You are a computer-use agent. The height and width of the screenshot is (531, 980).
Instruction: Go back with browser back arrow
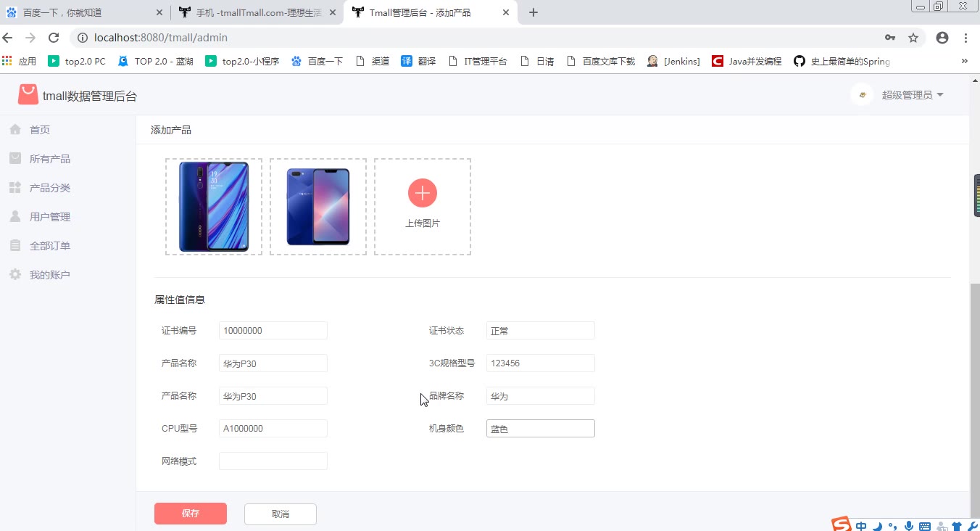(8, 38)
